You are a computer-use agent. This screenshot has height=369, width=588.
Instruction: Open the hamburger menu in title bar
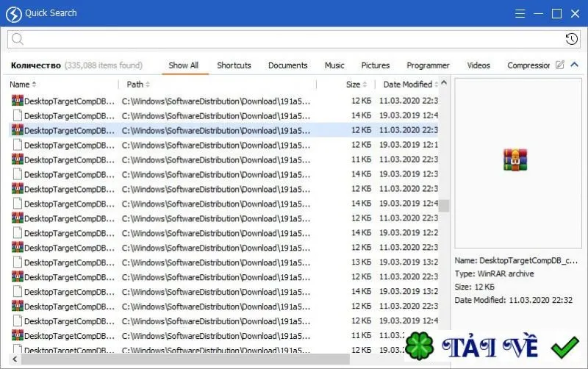coord(520,14)
